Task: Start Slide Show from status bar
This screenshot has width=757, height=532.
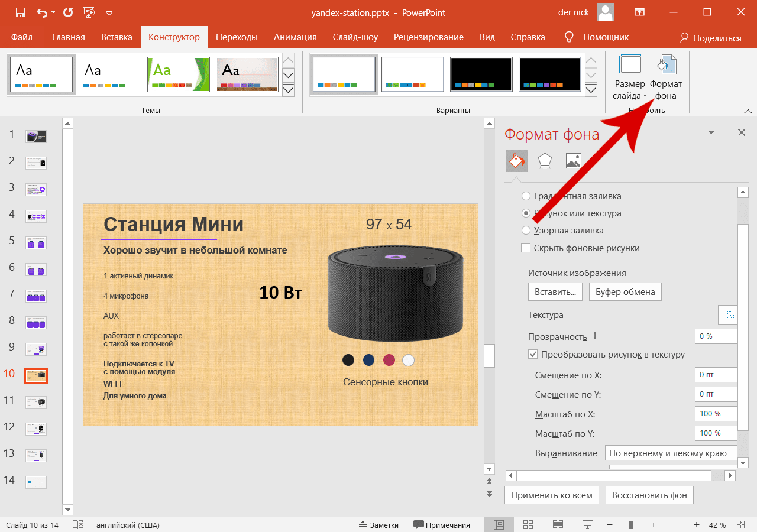Action: coord(587,525)
